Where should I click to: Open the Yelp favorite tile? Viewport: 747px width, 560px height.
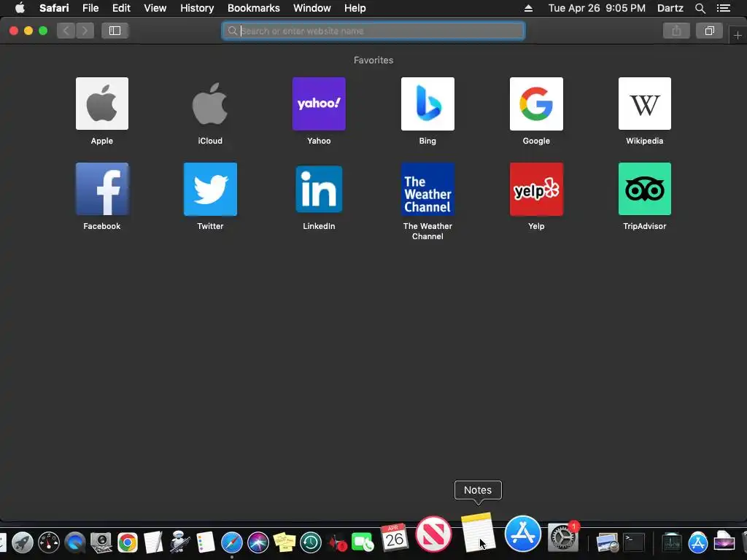click(x=536, y=189)
